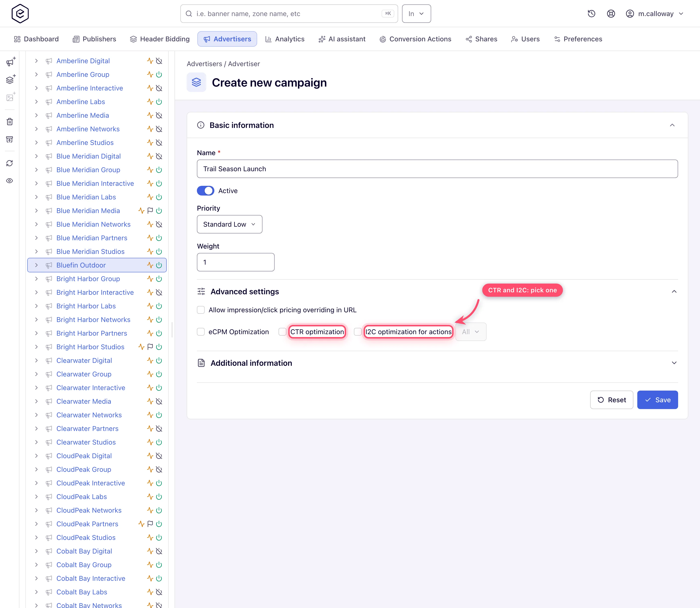Open the Users tab
This screenshot has height=608, width=700.
(x=525, y=39)
